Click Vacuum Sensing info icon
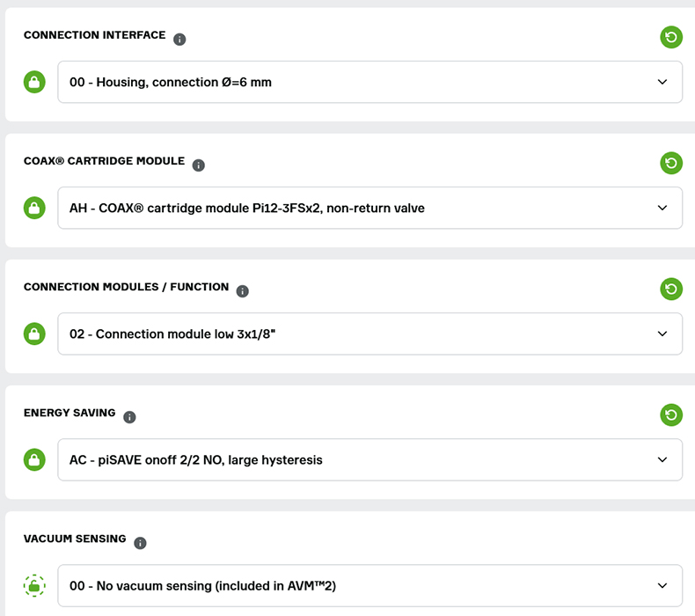This screenshot has width=695, height=616. coord(140,543)
